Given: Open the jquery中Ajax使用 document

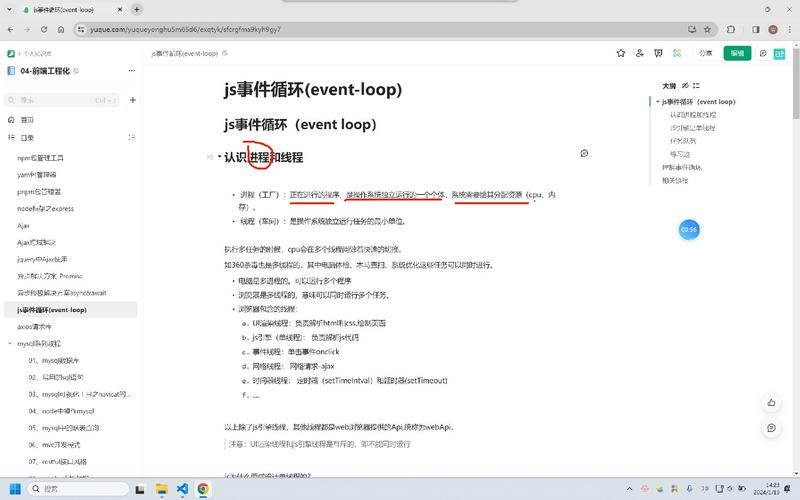Looking at the screenshot, I should pos(42,259).
